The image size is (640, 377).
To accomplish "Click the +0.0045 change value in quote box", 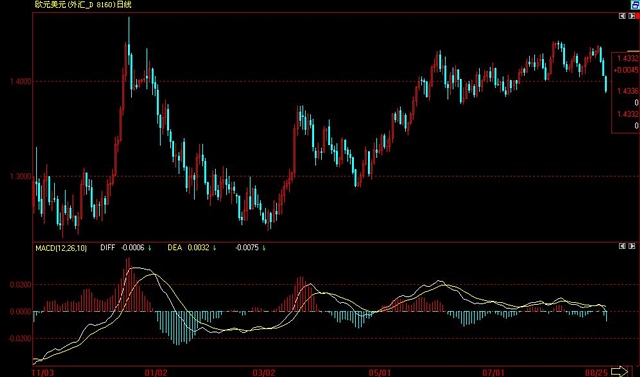I will tap(626, 70).
